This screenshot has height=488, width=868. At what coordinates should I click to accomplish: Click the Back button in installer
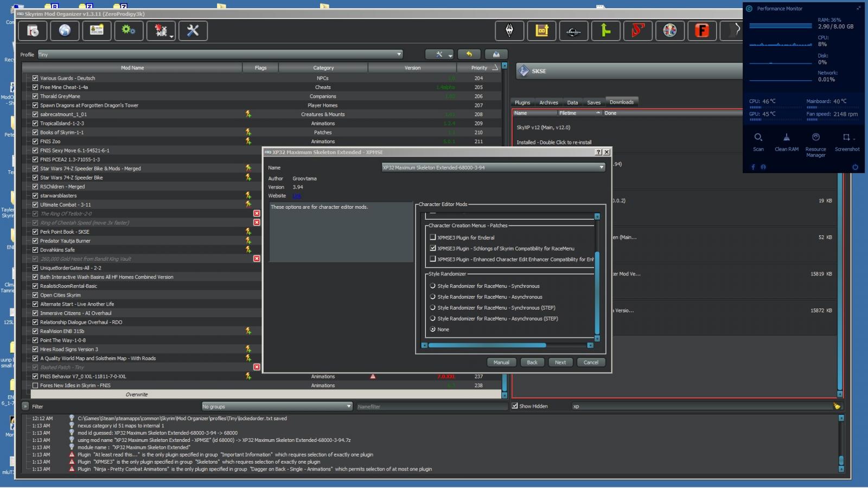tap(532, 362)
